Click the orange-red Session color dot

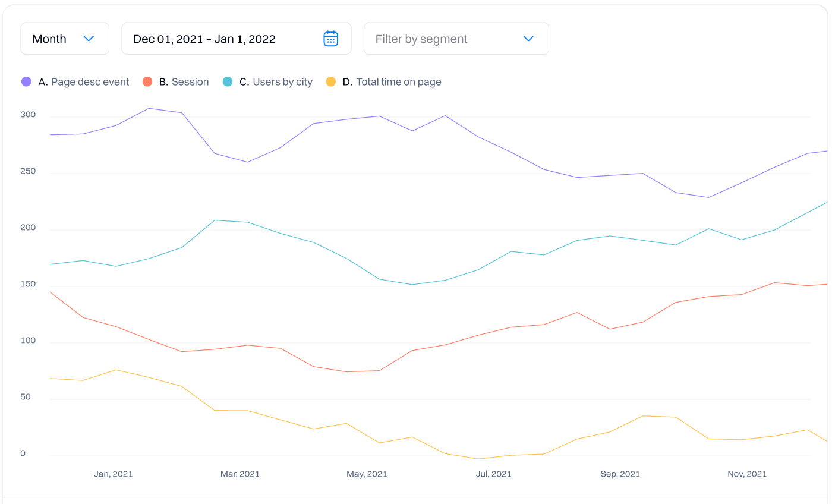click(147, 82)
